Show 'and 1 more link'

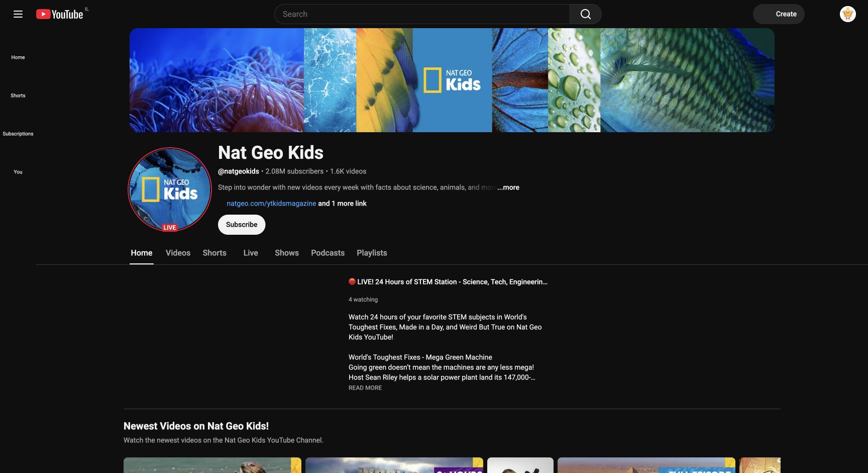pos(343,204)
